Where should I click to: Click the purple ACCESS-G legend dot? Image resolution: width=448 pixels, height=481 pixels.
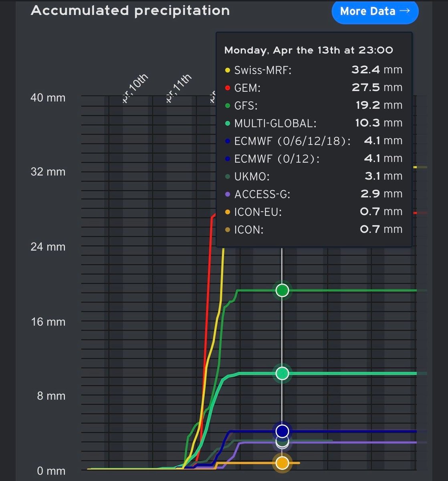(228, 194)
